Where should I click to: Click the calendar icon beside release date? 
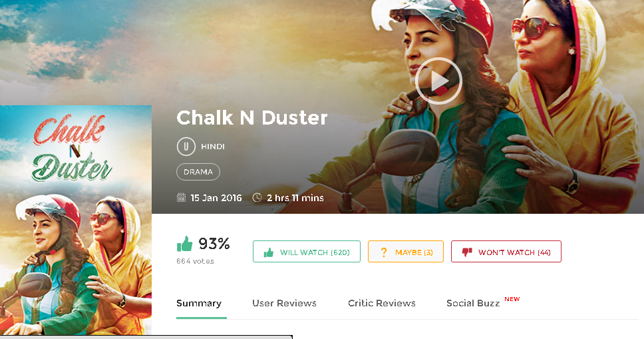181,198
